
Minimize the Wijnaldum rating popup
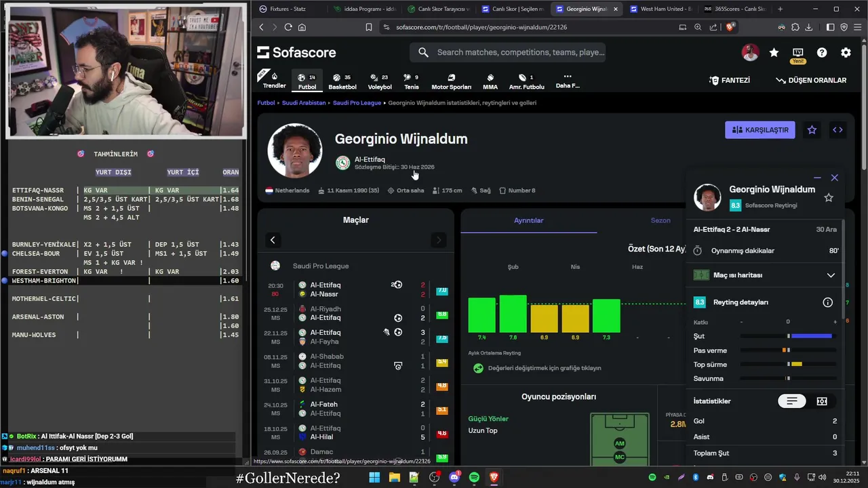(817, 178)
